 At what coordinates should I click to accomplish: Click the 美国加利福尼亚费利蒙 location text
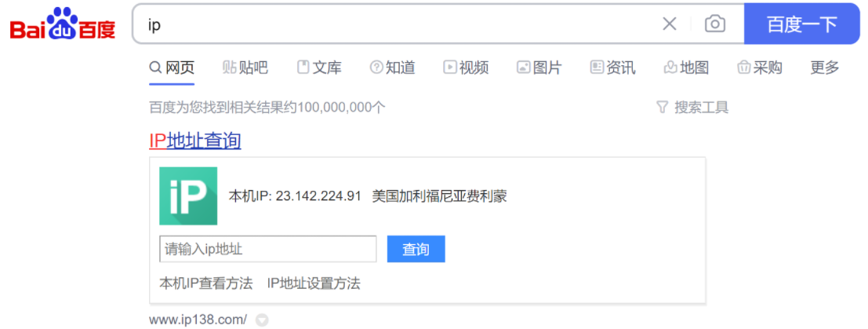tap(440, 196)
